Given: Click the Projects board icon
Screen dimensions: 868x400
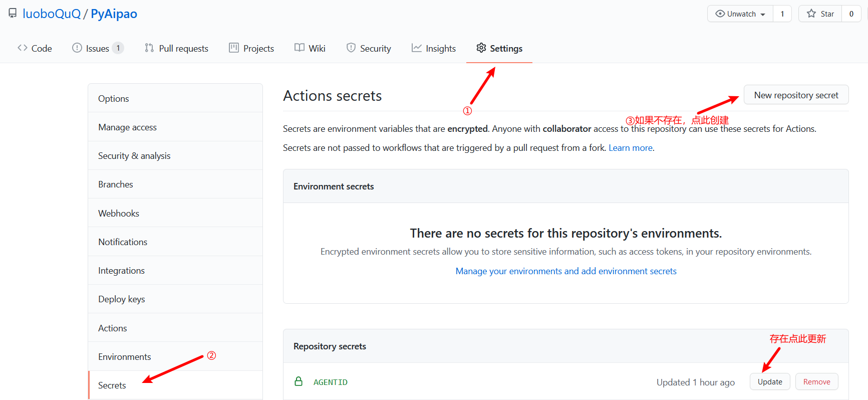Looking at the screenshot, I should (234, 48).
